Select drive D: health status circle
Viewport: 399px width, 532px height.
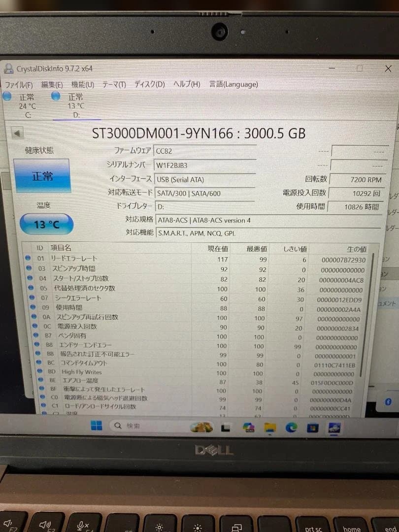click(x=56, y=97)
